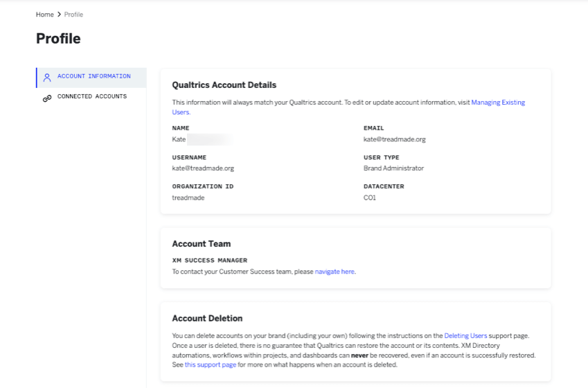Click the ORGANIZATION ID field label
The image size is (588, 388).
click(x=202, y=186)
